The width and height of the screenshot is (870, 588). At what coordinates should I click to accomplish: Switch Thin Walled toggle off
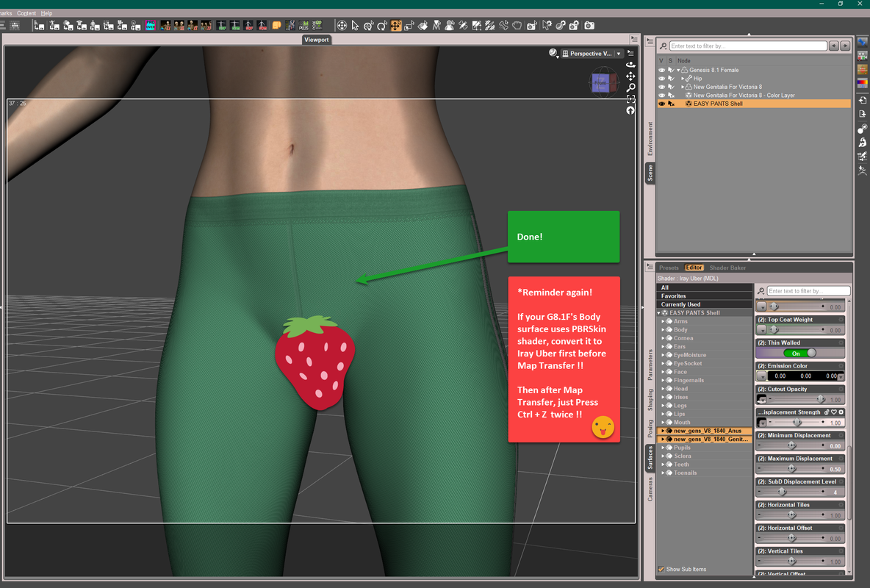tap(799, 353)
